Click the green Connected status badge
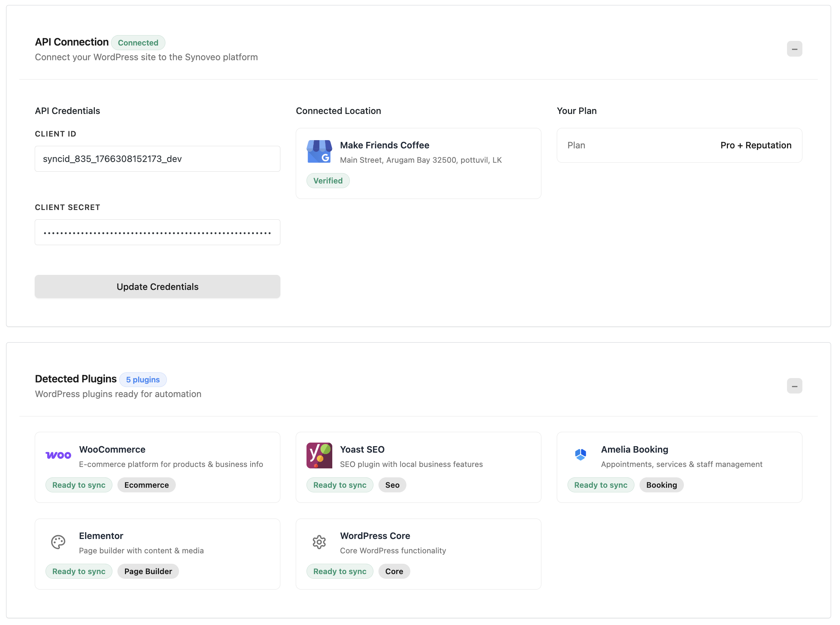 pyautogui.click(x=138, y=43)
